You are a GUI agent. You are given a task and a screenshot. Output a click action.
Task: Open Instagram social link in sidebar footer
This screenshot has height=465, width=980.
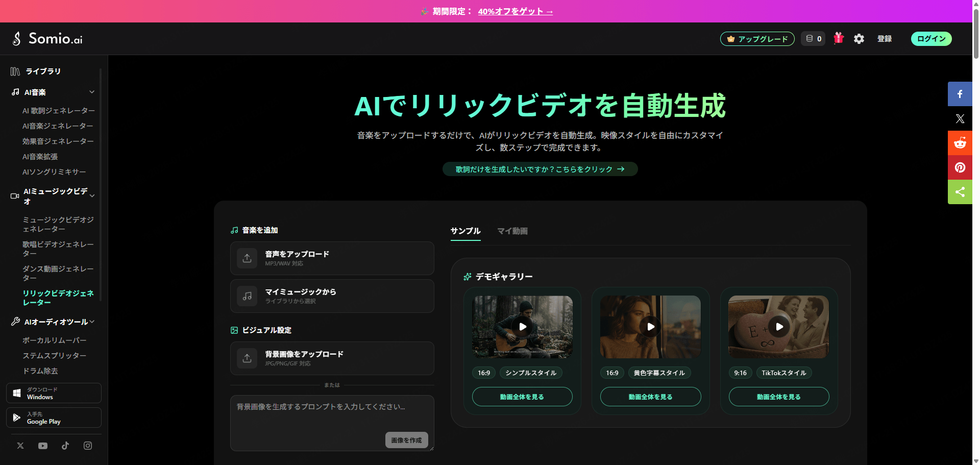pyautogui.click(x=88, y=446)
